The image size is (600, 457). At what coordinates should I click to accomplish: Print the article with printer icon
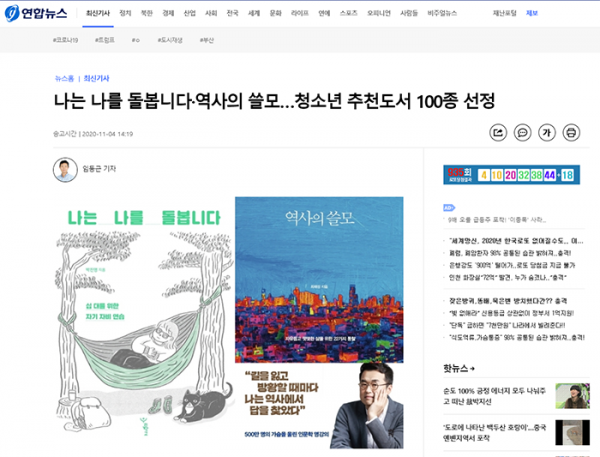coord(571,132)
